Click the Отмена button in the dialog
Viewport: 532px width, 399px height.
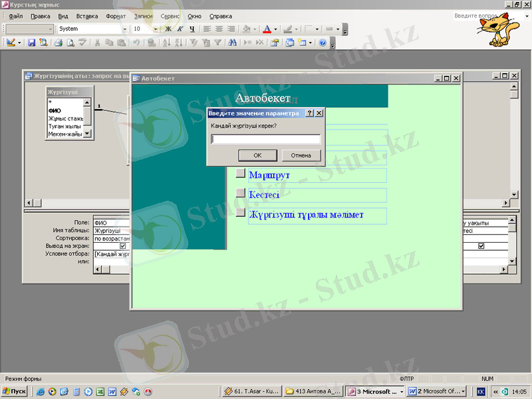pos(301,155)
